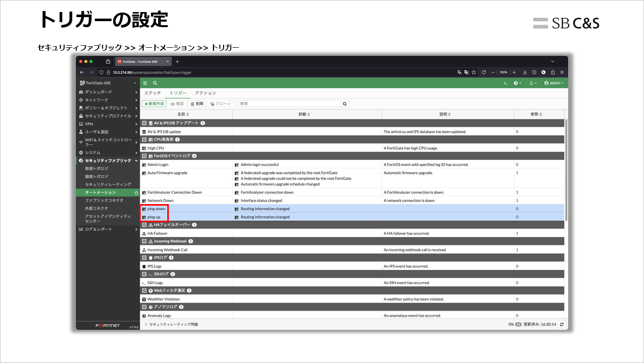This screenshot has height=363, width=644.
Task: Expand セキュリティプロファイル sidebar menu
Action: [x=108, y=116]
